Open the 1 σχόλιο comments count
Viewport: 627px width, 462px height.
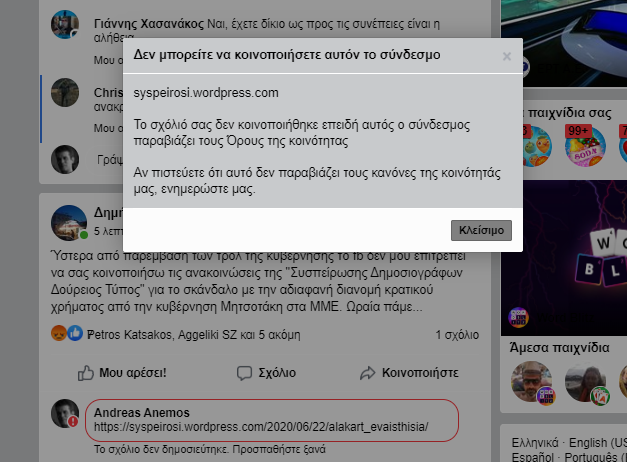coord(457,335)
